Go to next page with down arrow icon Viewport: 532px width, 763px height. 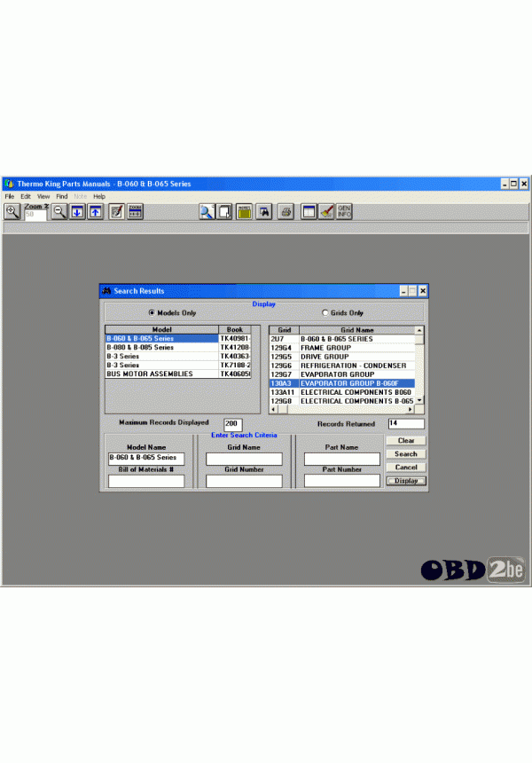pyautogui.click(x=77, y=211)
